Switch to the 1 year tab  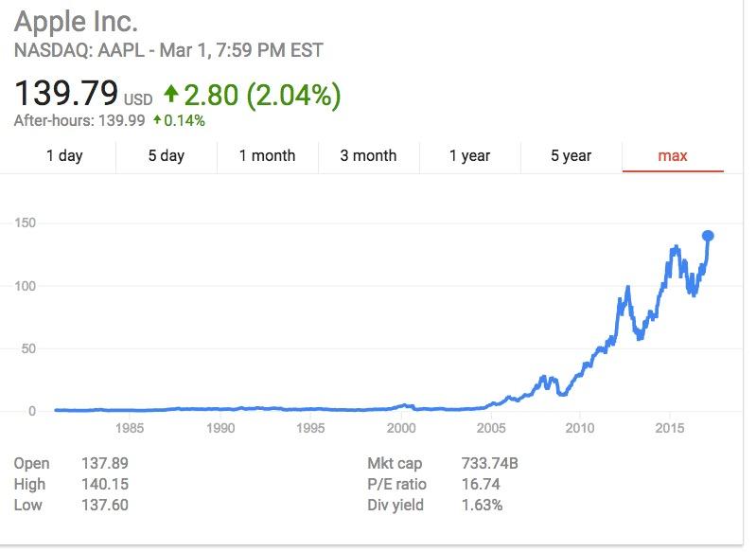click(x=469, y=156)
